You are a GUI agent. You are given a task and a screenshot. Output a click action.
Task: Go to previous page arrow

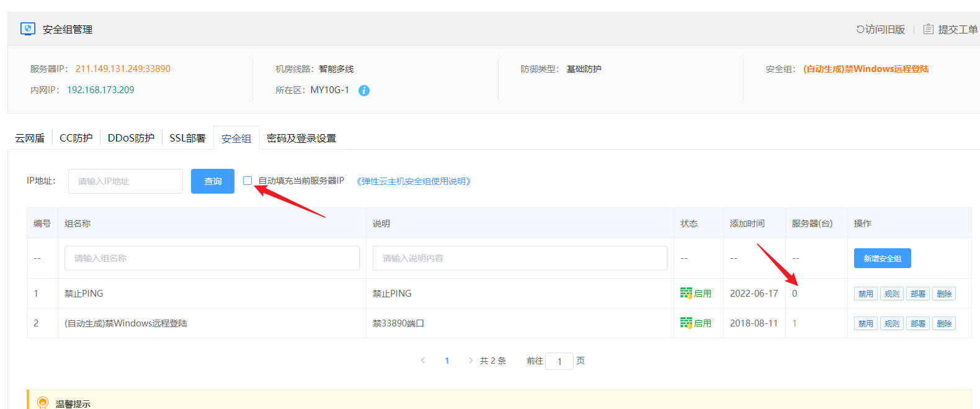tap(423, 361)
